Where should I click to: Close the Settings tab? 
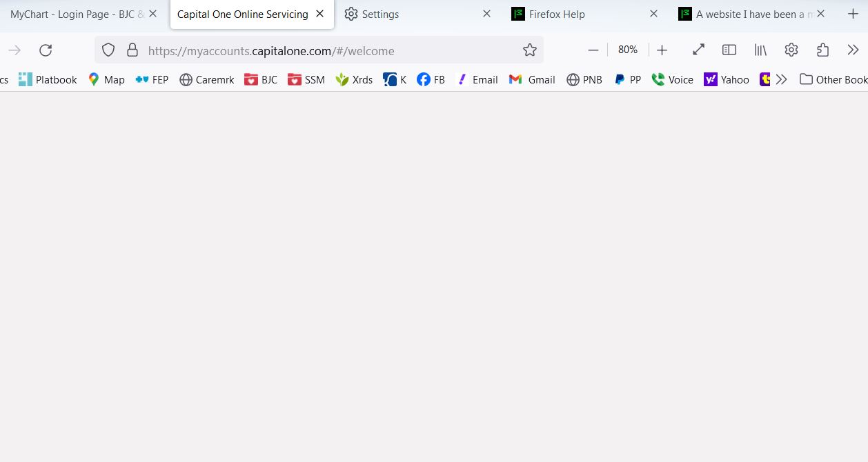pos(486,14)
